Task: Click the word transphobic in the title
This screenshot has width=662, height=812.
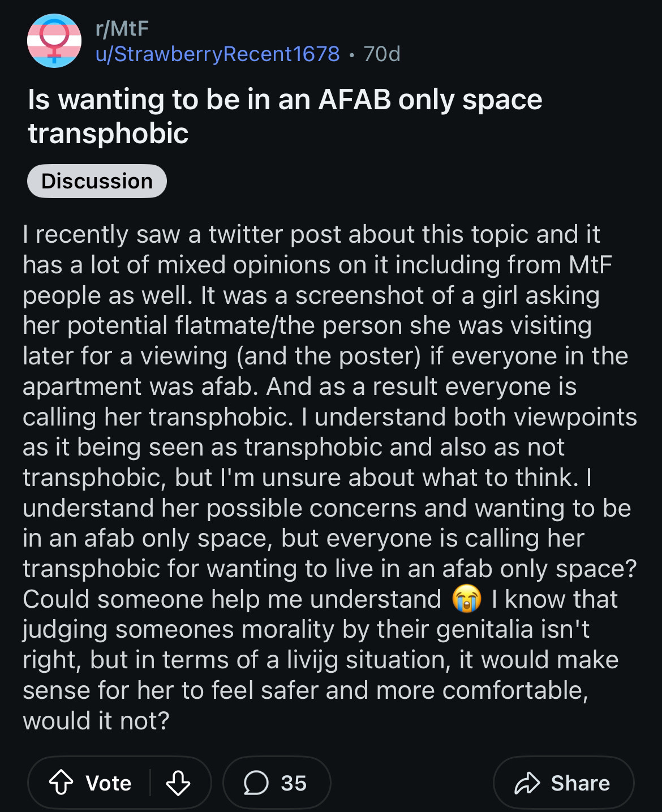Action: pos(108,134)
